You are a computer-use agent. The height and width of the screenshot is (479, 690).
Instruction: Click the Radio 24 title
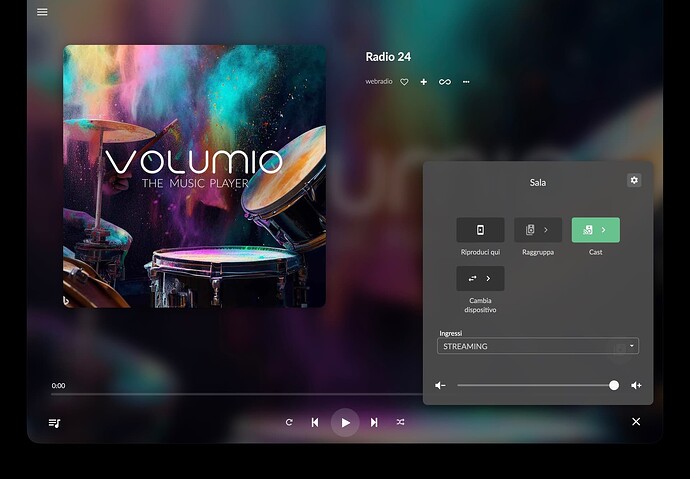388,57
